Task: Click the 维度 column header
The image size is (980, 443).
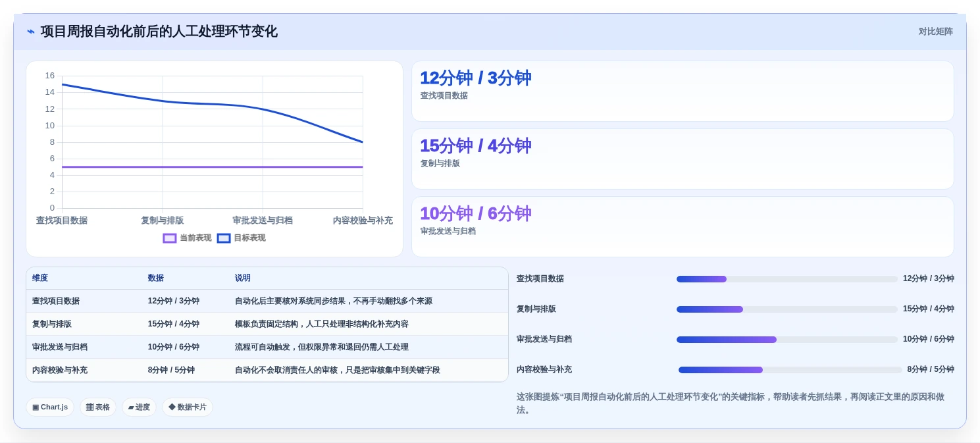Action: tap(40, 278)
